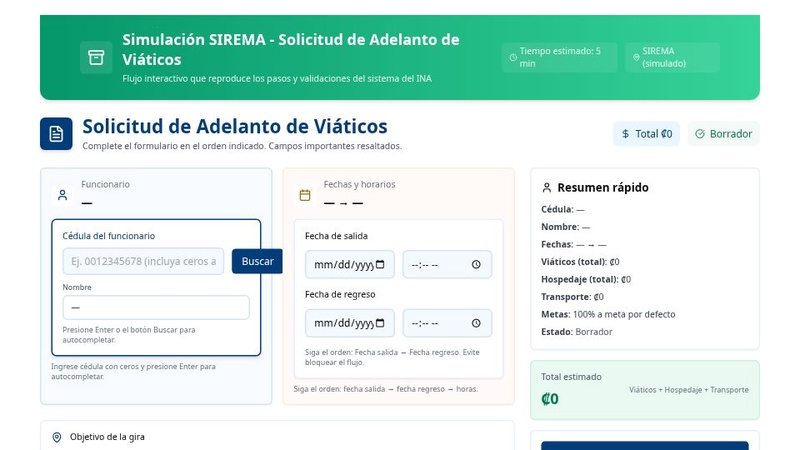Click the Estado: Borrador summary line
This screenshot has height=450, width=800.
pyautogui.click(x=577, y=332)
